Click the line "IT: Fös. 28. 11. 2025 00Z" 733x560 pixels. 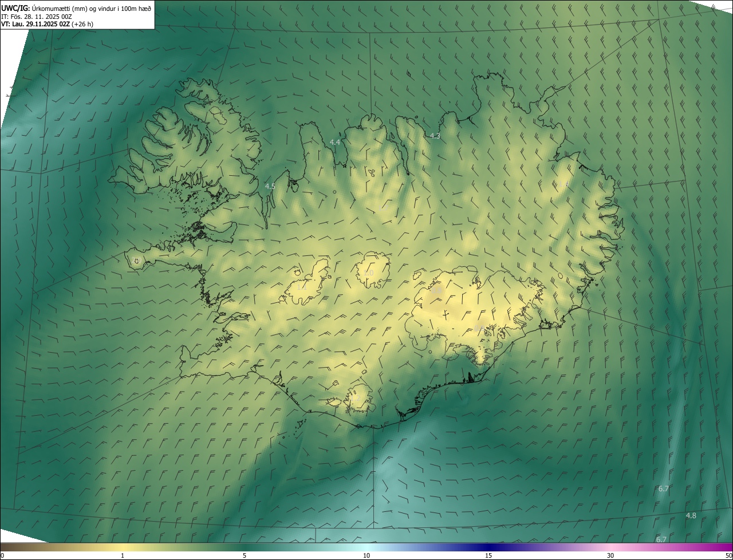tap(37, 17)
